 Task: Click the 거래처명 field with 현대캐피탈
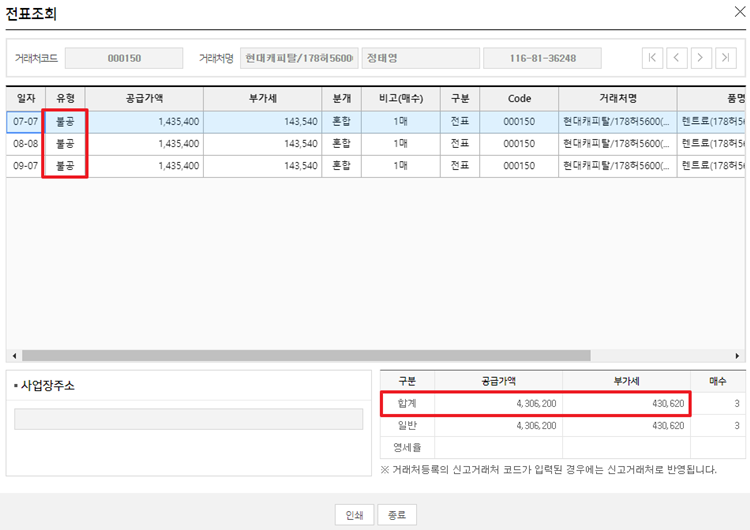[299, 58]
